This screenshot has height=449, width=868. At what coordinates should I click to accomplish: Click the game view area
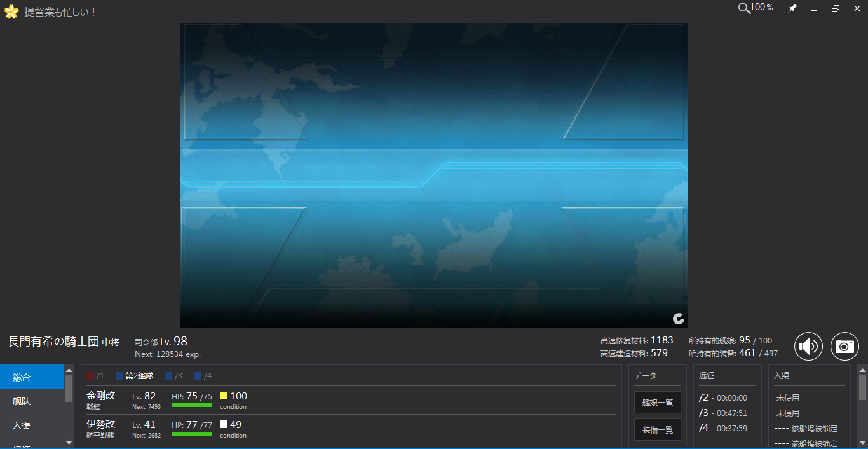(x=434, y=176)
